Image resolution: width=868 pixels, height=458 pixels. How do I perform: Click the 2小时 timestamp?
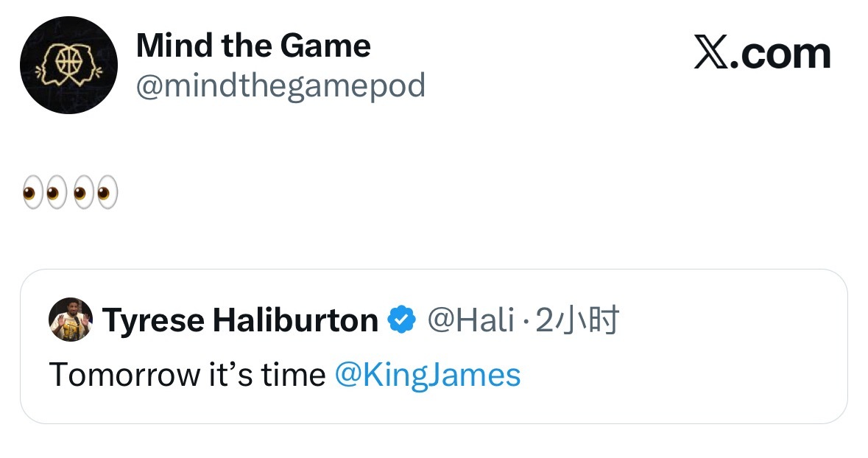pyautogui.click(x=576, y=320)
